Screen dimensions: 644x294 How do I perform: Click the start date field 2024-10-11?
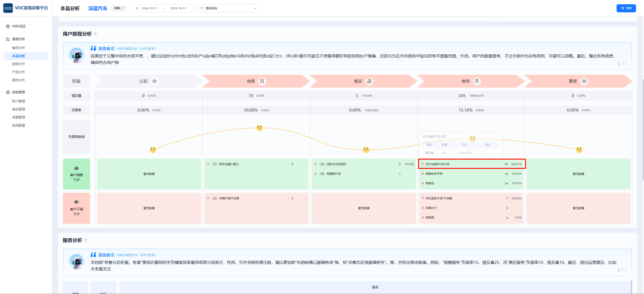tap(149, 8)
